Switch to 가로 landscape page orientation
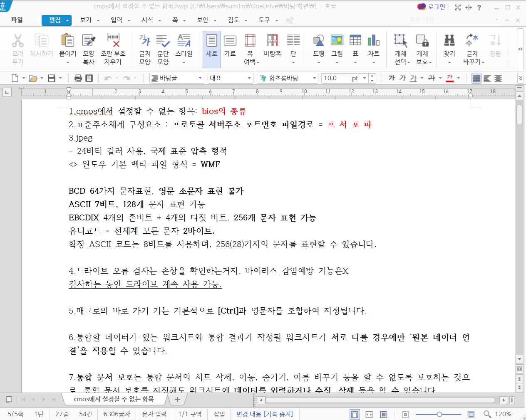This screenshot has height=420, width=526. 230,41
